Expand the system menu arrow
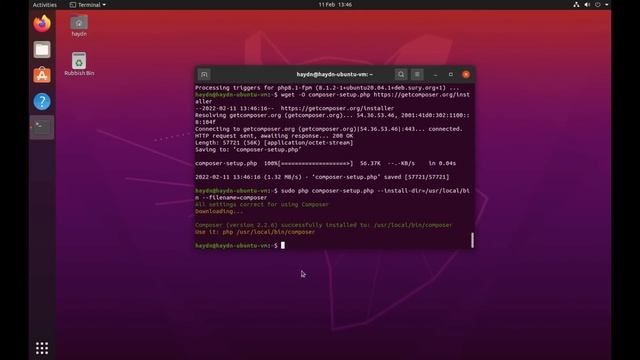The image size is (640, 360). pyautogui.click(x=607, y=5)
